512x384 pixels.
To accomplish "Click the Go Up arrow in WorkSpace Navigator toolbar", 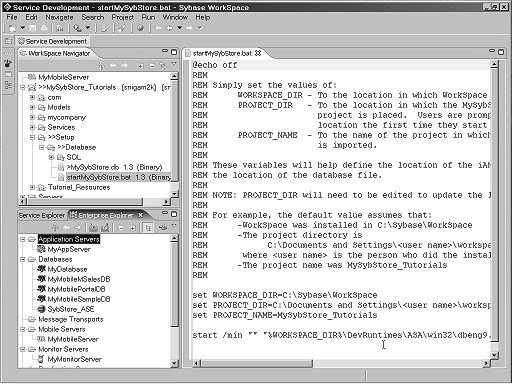I will tap(102, 66).
